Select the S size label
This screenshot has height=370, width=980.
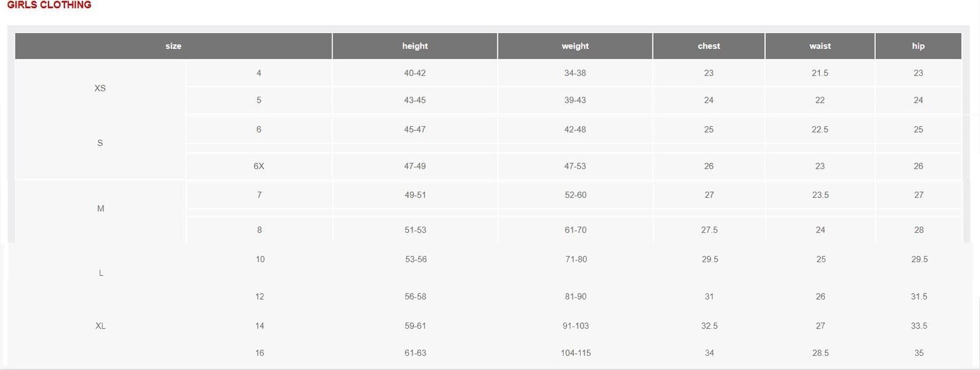click(100, 143)
